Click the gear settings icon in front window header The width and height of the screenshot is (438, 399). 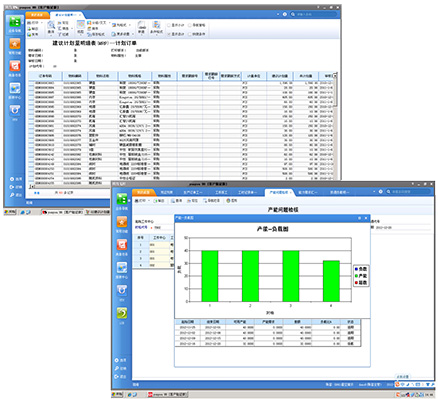coord(380,191)
